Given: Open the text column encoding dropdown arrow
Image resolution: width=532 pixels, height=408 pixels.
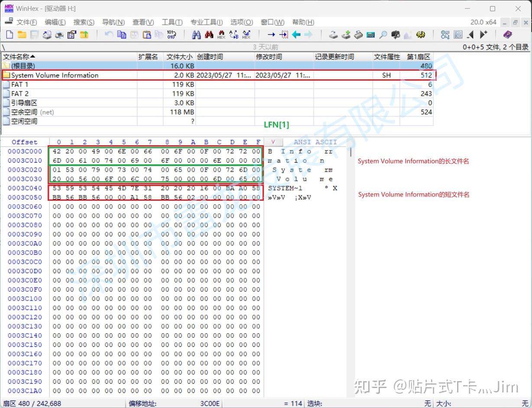Looking at the screenshot, I should 273,142.
